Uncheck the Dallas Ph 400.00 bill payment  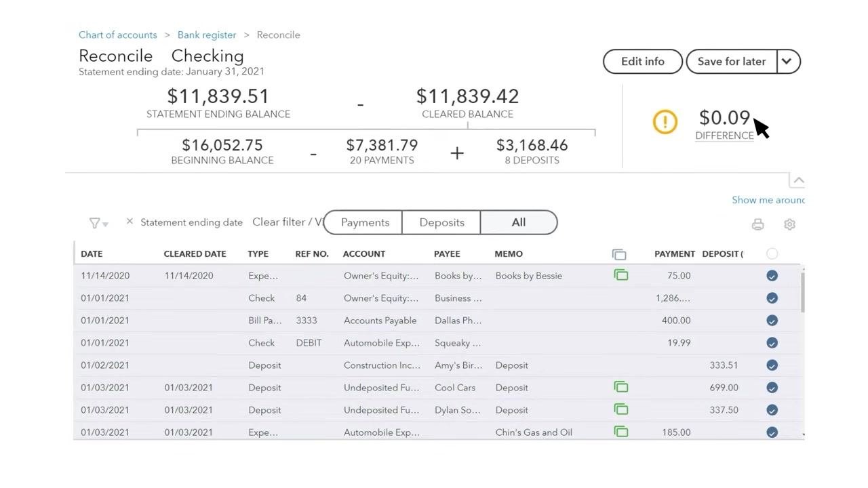click(772, 321)
